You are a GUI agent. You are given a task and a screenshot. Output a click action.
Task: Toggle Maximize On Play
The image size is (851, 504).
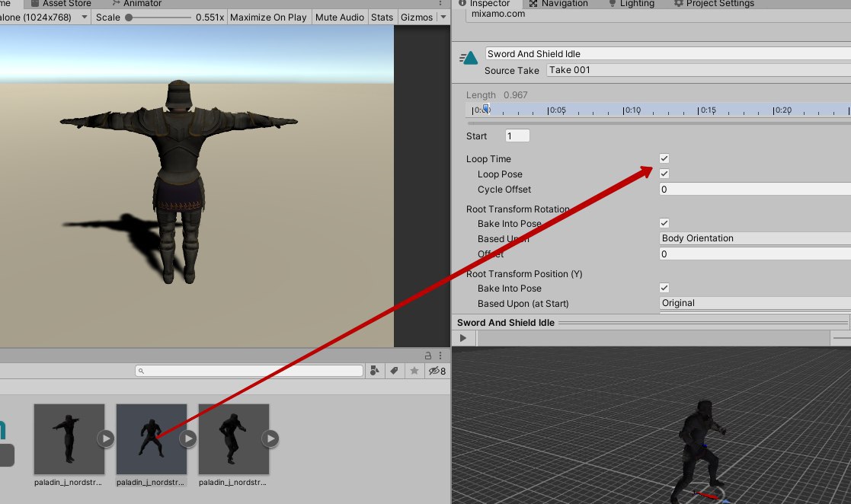pyautogui.click(x=268, y=18)
